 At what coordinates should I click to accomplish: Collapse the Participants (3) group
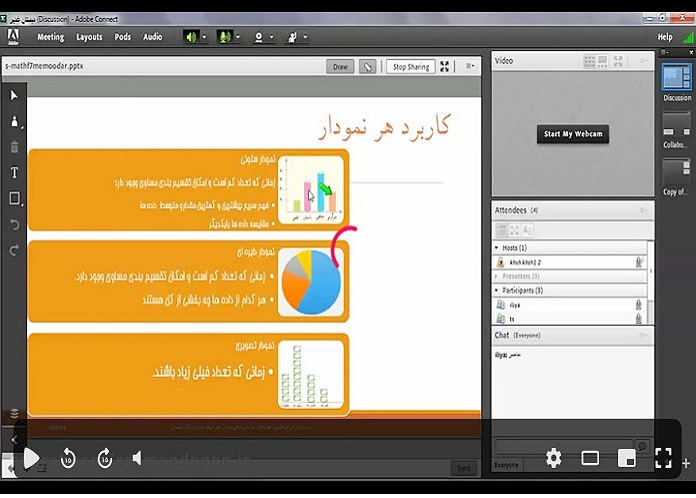click(496, 290)
